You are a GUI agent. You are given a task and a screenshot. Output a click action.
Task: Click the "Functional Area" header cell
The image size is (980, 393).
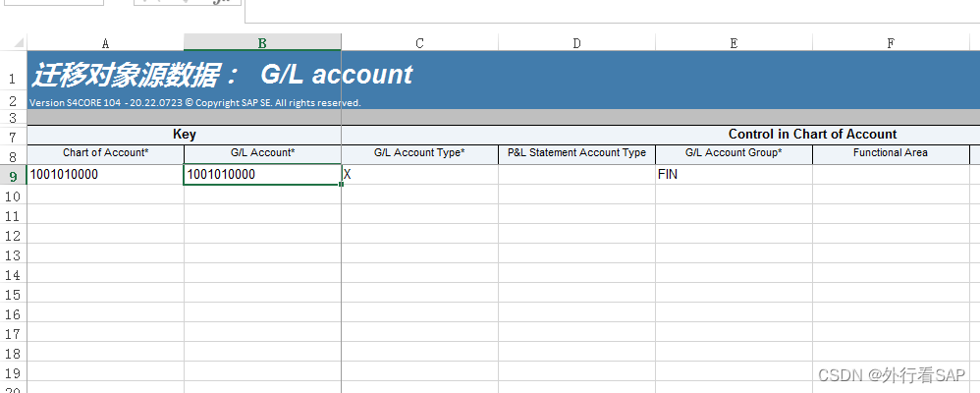click(891, 153)
